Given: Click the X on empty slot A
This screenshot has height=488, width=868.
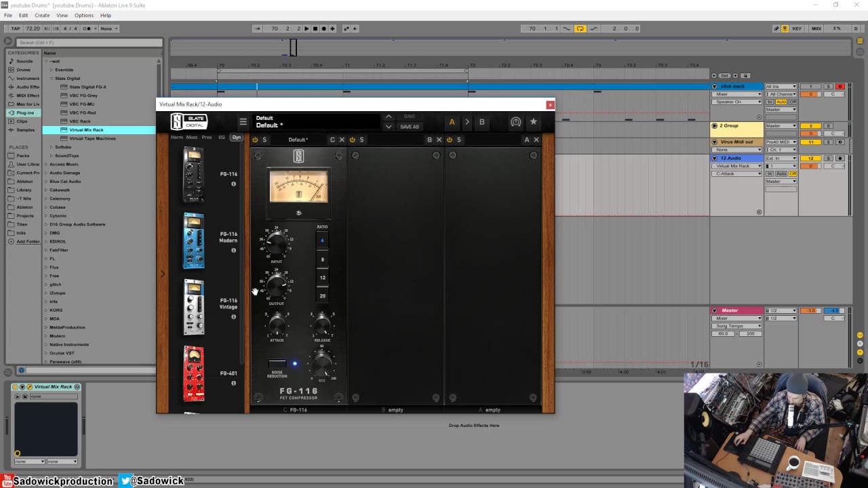Looking at the screenshot, I should [536, 140].
